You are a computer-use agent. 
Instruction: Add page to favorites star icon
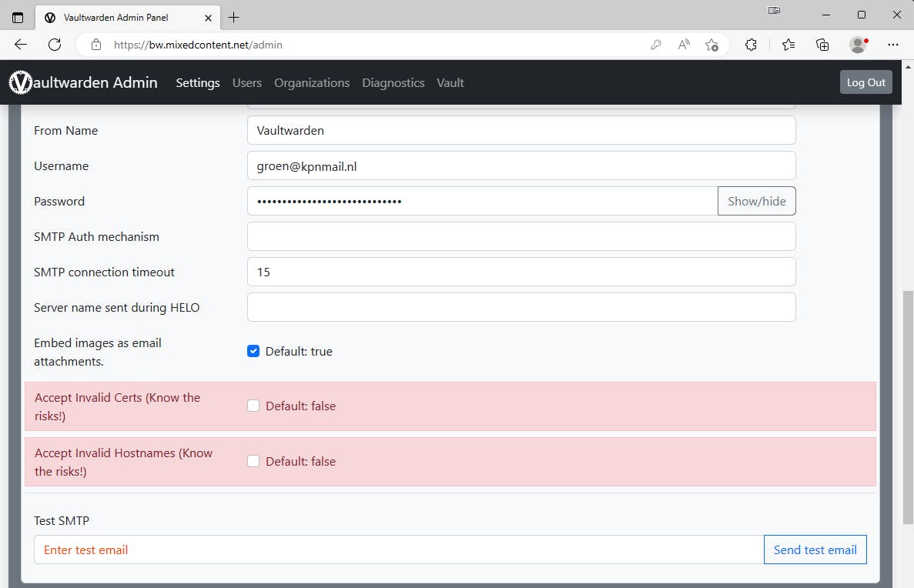tap(711, 45)
